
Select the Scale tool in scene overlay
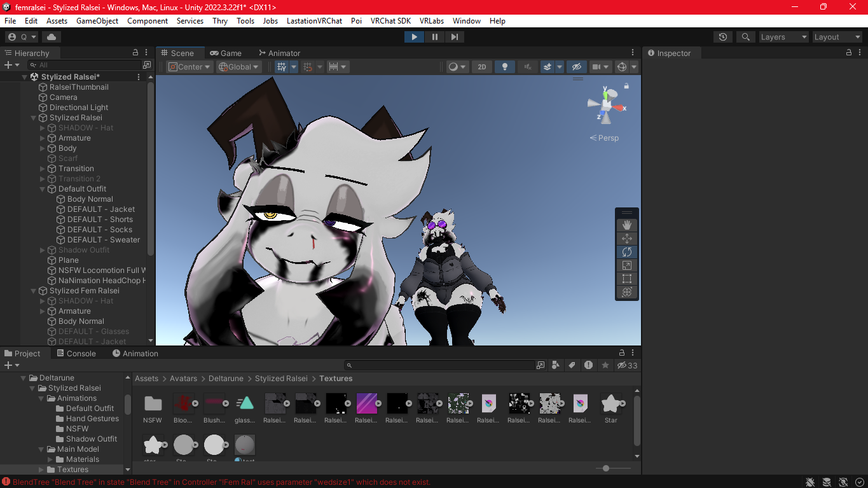pyautogui.click(x=627, y=265)
